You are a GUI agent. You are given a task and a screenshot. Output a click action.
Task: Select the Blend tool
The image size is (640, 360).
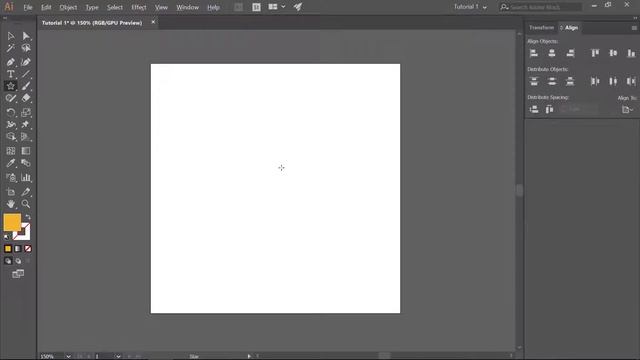coord(26,163)
